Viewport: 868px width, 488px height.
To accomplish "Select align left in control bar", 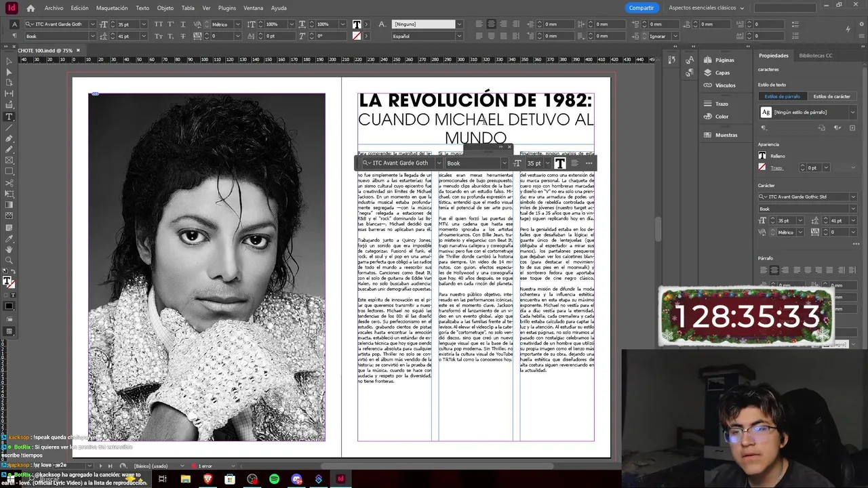I will coord(479,24).
